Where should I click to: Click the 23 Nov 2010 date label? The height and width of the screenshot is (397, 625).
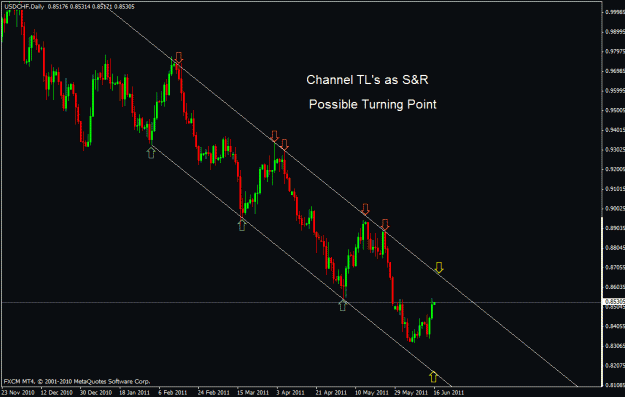point(18,393)
